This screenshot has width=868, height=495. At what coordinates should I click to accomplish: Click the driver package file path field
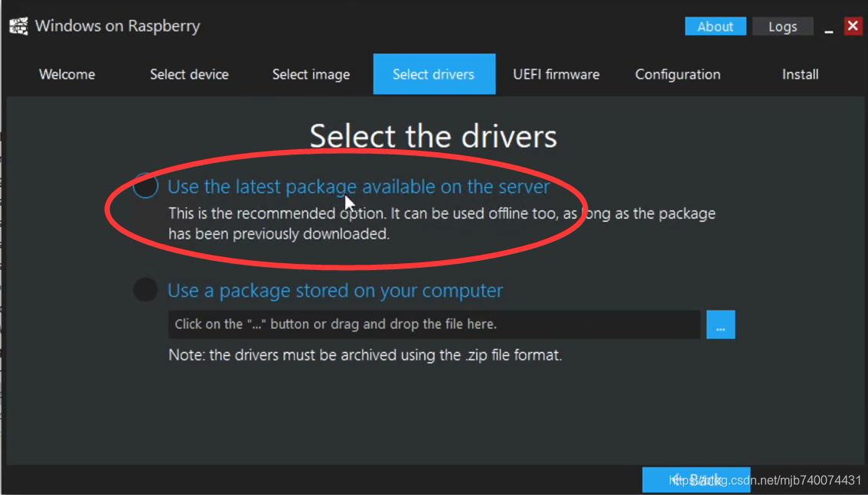coord(433,324)
